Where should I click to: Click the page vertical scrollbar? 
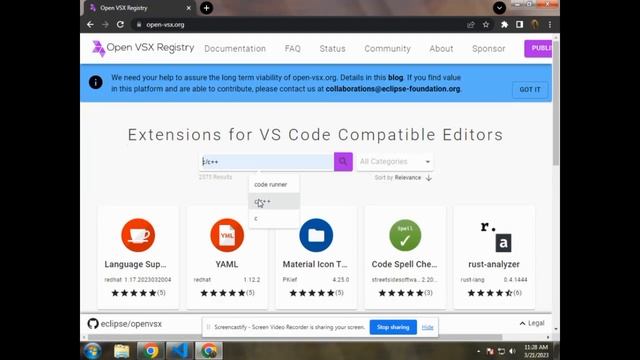tap(556, 102)
